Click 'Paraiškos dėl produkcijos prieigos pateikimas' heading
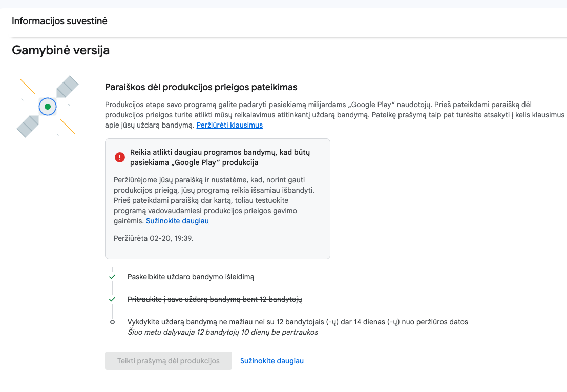The width and height of the screenshot is (567, 392). (201, 87)
